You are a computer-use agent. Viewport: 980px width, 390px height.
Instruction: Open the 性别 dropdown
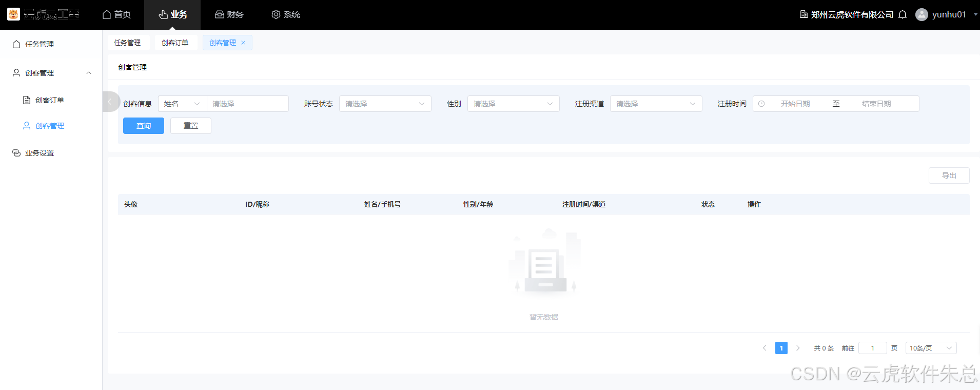click(x=513, y=104)
